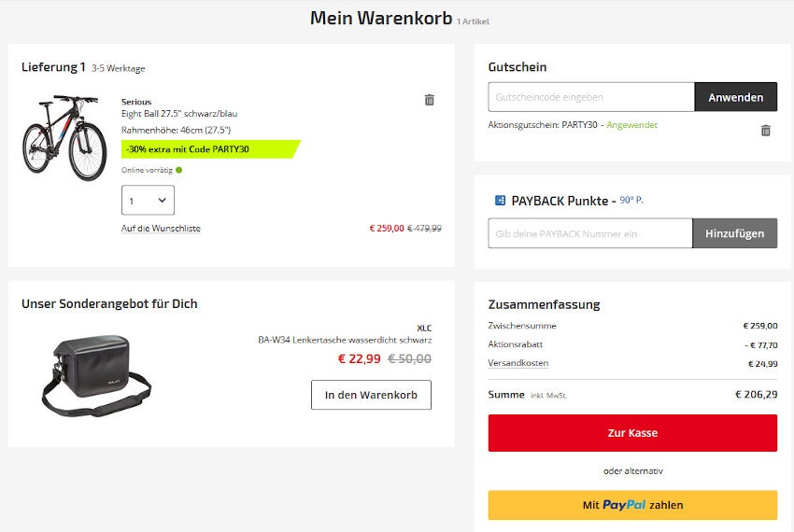Click the PAYBACK Nummer input field

coord(590,233)
